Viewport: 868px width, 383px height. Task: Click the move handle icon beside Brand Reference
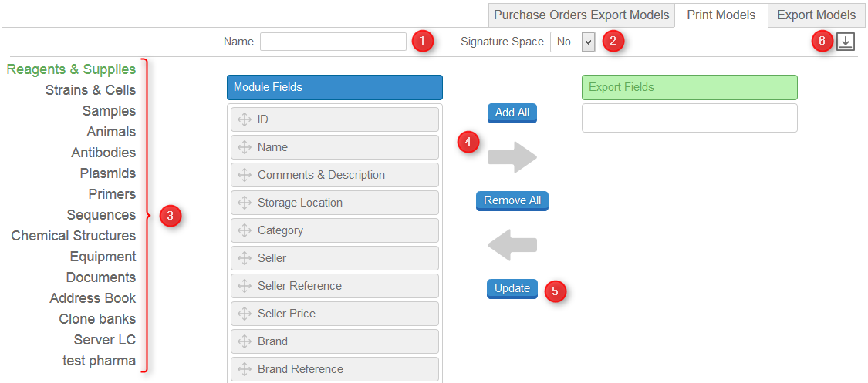point(244,369)
